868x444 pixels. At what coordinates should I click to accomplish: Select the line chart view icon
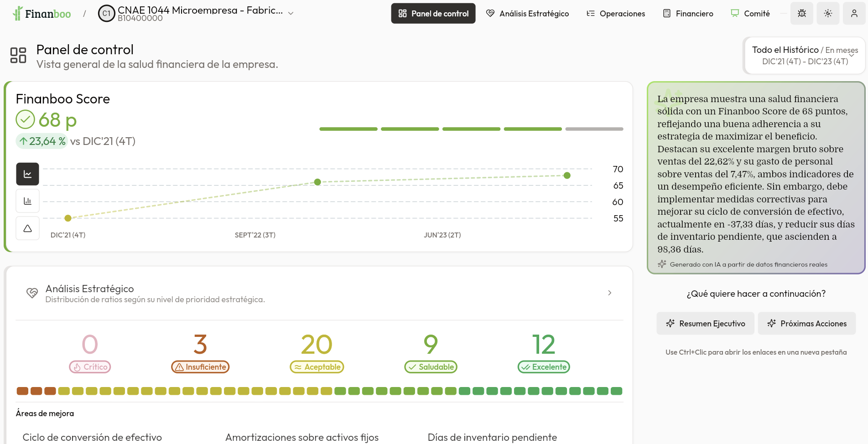28,174
